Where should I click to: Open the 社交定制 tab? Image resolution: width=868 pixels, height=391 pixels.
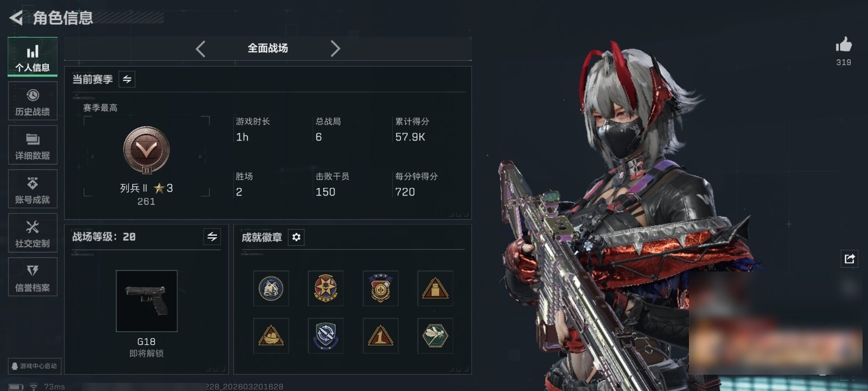click(x=33, y=233)
